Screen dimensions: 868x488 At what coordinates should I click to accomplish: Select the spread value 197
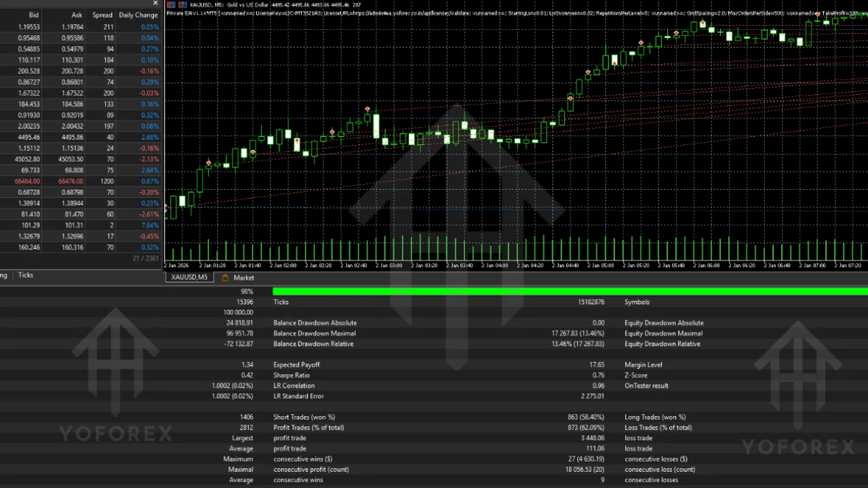108,126
